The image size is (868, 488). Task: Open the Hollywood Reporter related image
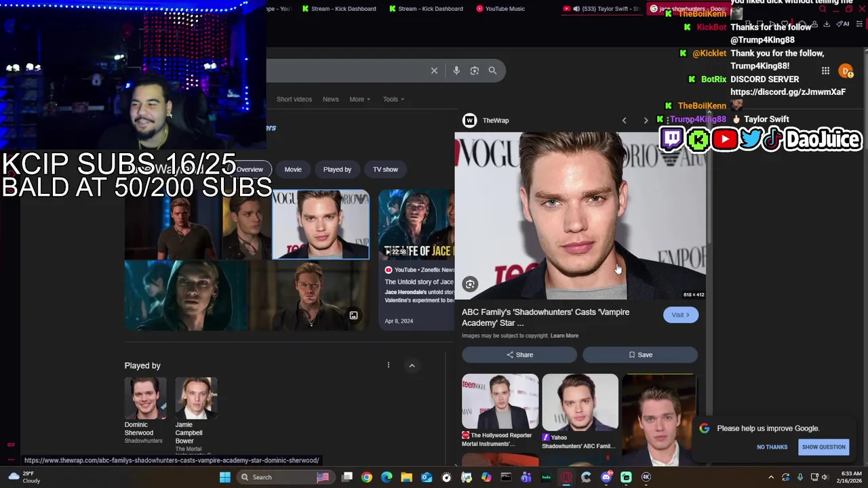[500, 411]
